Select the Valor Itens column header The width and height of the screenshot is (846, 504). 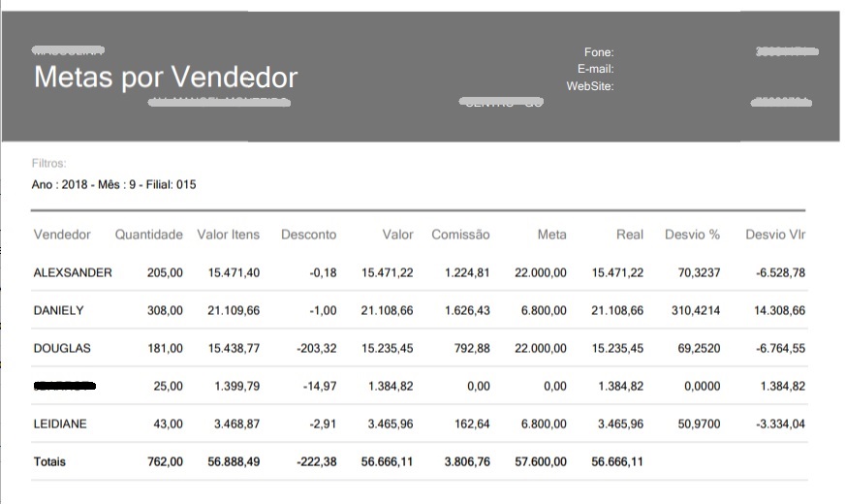click(x=228, y=235)
